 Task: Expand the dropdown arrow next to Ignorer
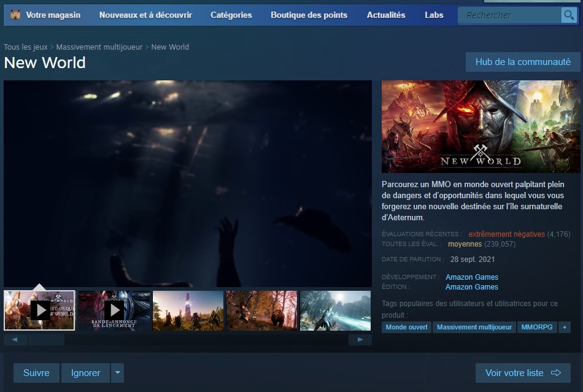(117, 373)
